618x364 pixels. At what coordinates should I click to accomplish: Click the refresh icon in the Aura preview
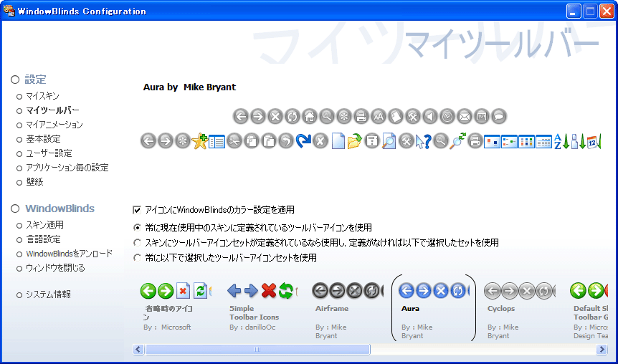click(x=293, y=117)
